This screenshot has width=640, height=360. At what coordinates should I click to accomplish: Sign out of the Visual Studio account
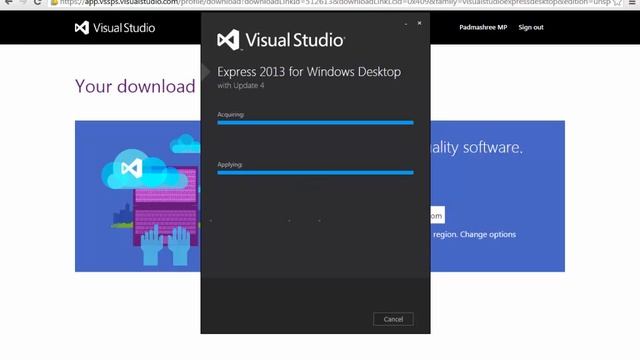tap(531, 27)
